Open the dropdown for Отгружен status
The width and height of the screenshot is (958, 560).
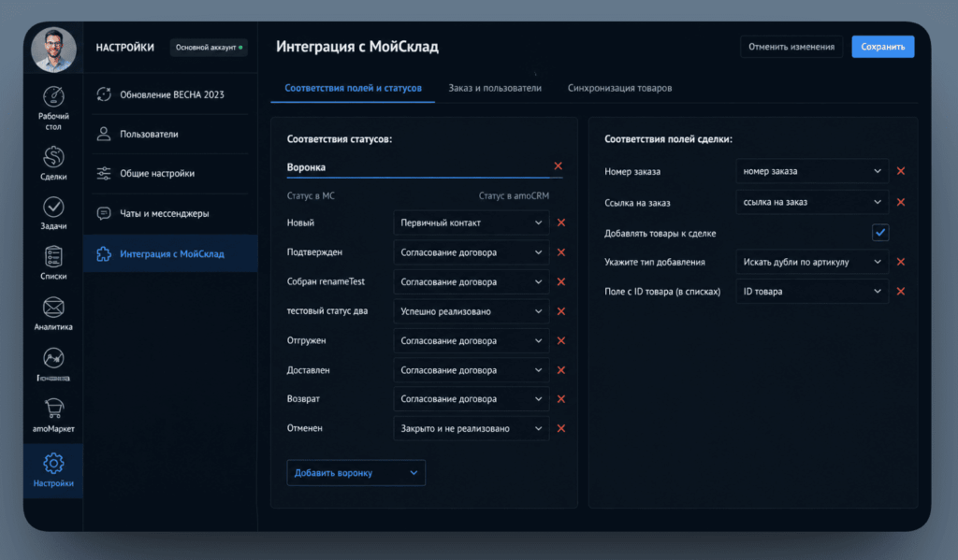[471, 340]
